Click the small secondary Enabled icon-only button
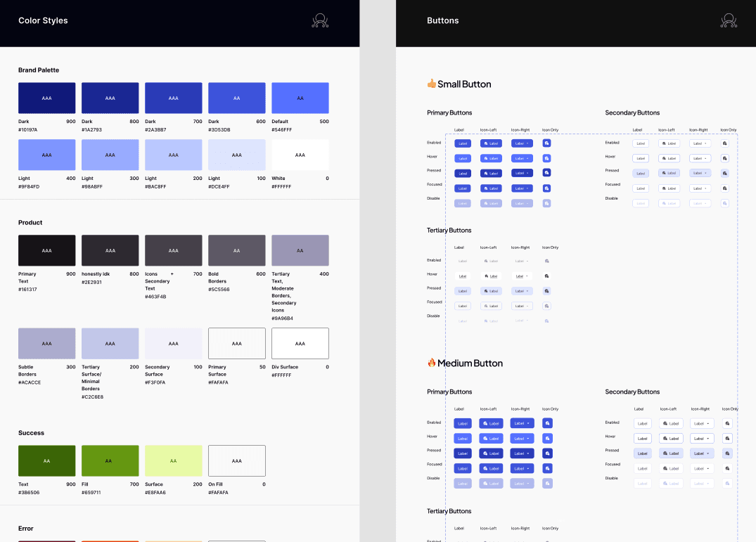 point(724,143)
